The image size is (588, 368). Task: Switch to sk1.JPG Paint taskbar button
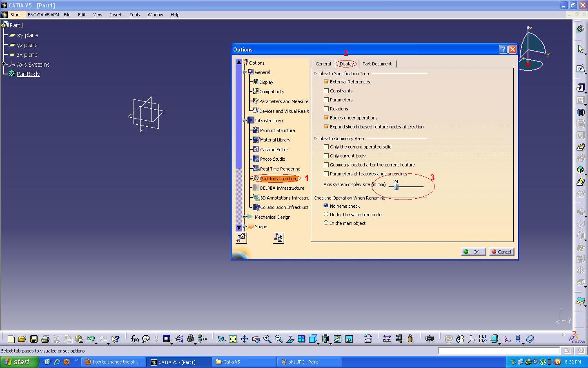[310, 362]
